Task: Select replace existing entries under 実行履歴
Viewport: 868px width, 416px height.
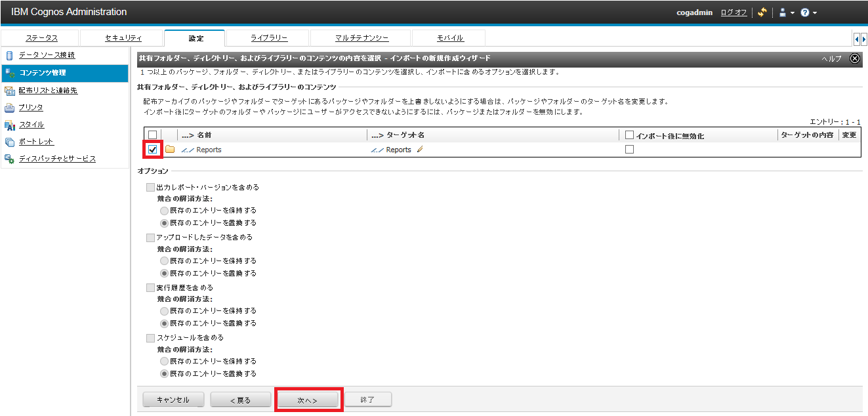Action: click(165, 323)
